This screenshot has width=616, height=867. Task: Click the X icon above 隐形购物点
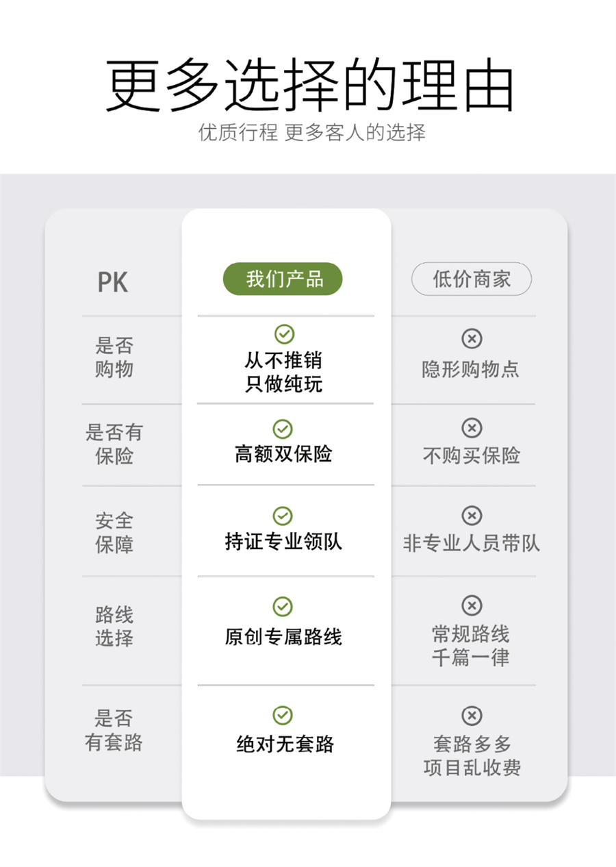pyautogui.click(x=471, y=338)
